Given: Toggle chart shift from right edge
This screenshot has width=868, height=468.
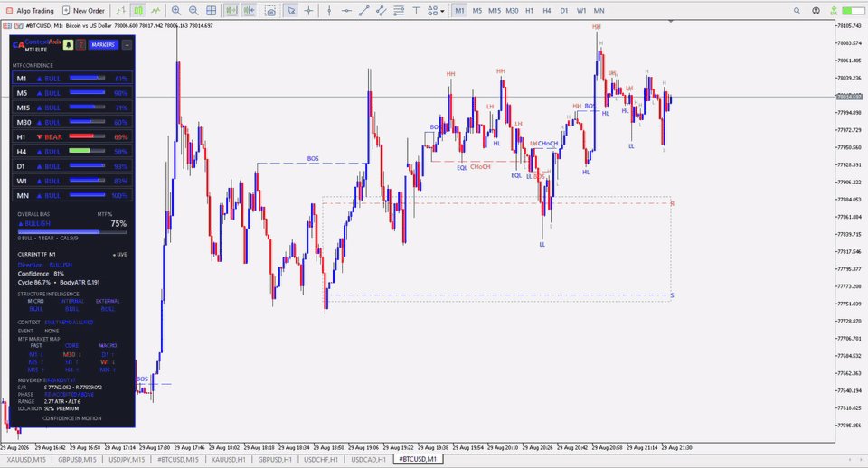Looking at the screenshot, I should point(250,11).
